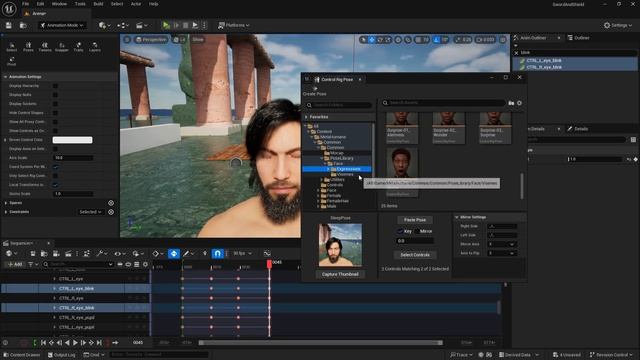
Task: Open the Driven Control Color swatch
Action: click(72, 140)
